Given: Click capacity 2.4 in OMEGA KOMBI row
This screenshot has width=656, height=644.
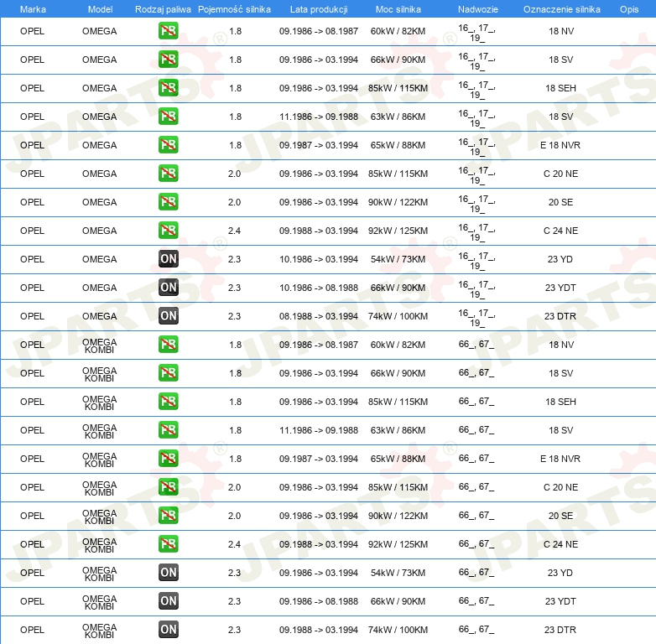Looking at the screenshot, I should pyautogui.click(x=234, y=544).
